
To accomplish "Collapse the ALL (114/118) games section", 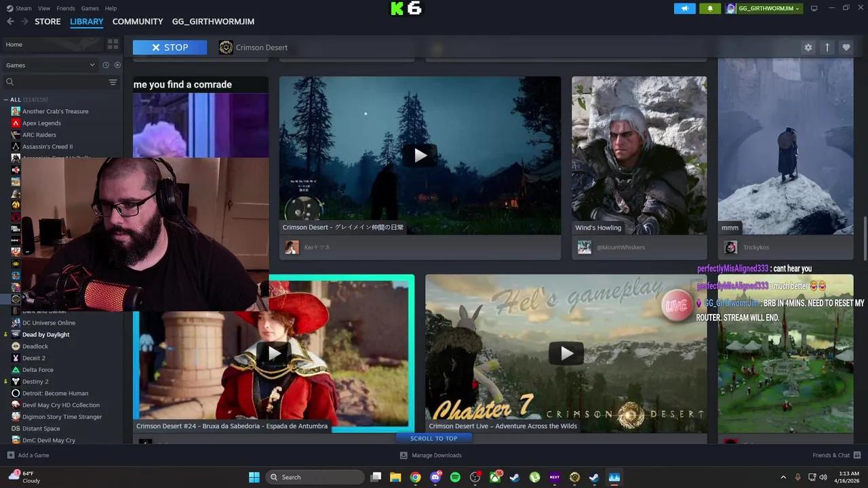I will point(5,99).
